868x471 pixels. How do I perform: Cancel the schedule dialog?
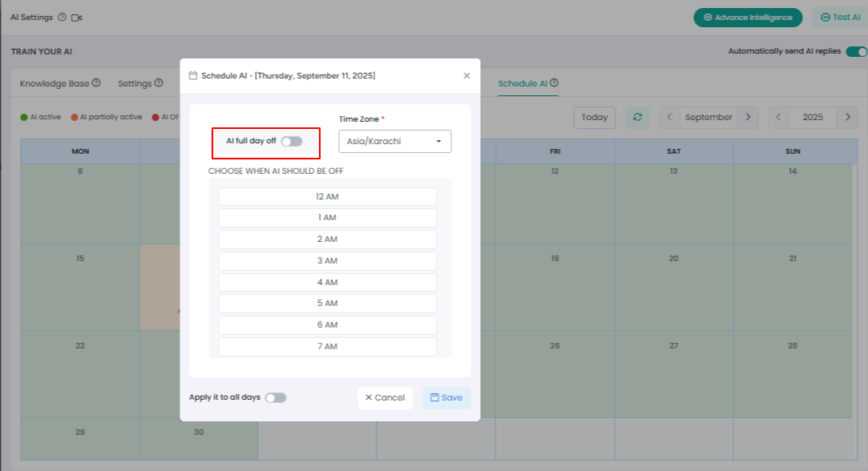[386, 398]
